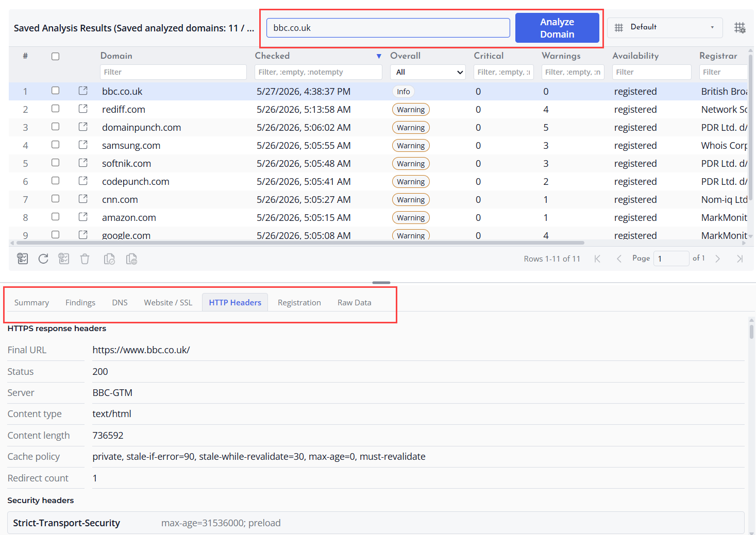The height and width of the screenshot is (535, 756).
Task: Open the Raw Data tab
Action: [x=355, y=302]
